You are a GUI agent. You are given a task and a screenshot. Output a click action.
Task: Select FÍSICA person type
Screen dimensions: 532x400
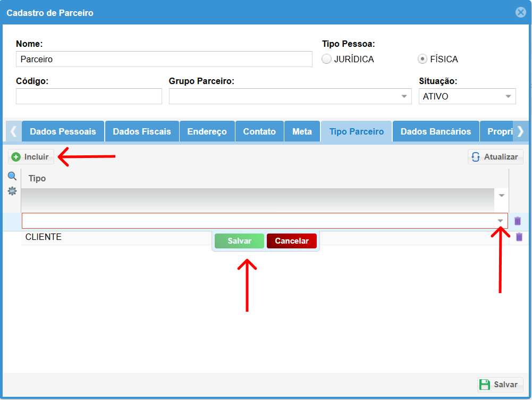point(423,59)
